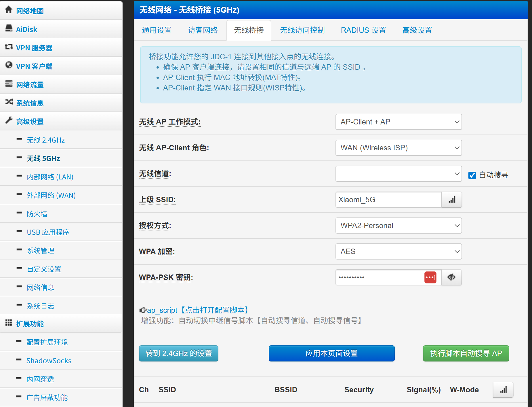The height and width of the screenshot is (407, 532).
Task: Open the 授权方式 WPA2-Personal dropdown
Action: [398, 226]
